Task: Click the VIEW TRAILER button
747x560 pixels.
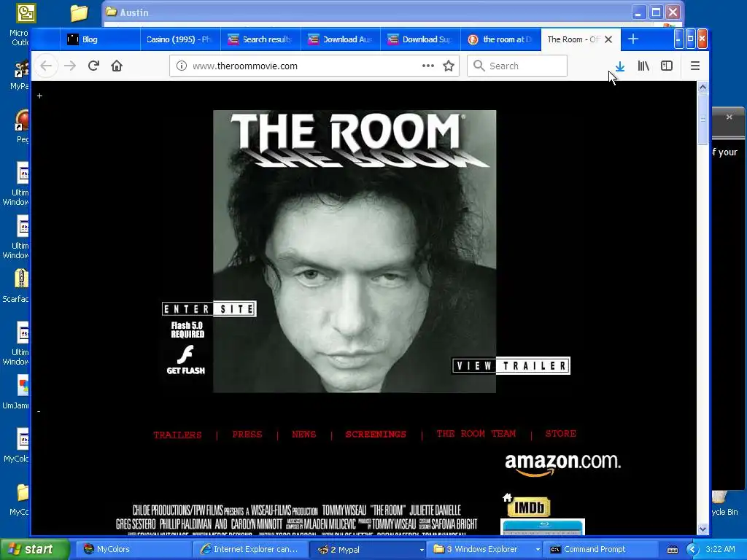Action: point(511,366)
